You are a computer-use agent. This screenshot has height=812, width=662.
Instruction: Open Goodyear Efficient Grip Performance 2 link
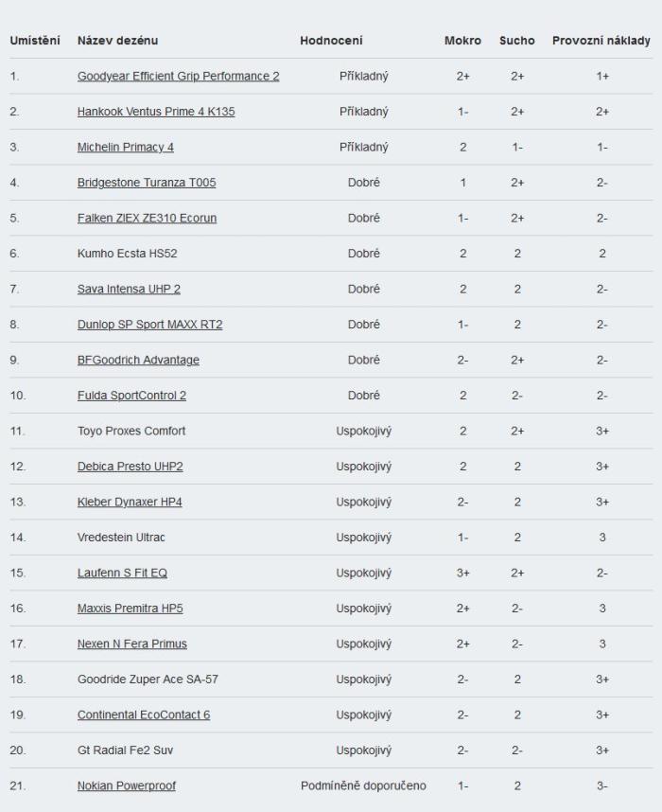(x=178, y=76)
